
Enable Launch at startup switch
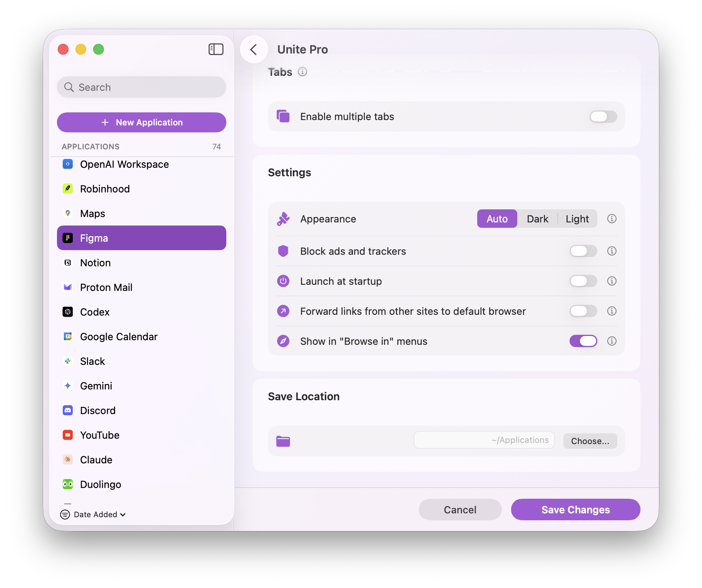coord(583,281)
